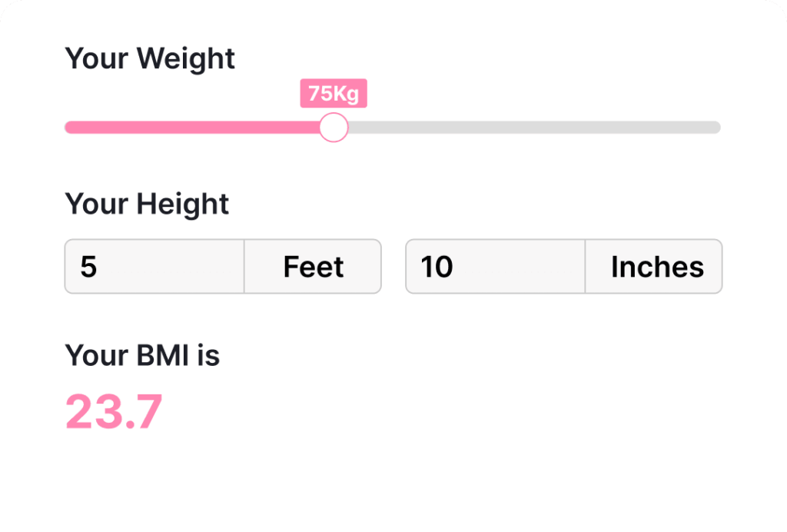The height and width of the screenshot is (532, 787).
Task: Click the far right end of weight slider
Action: click(x=716, y=128)
